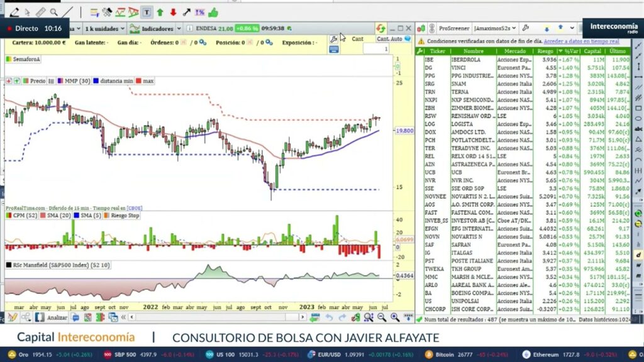Select the triangle pattern drawing tool
This screenshot has height=362, width=644.
(133, 13)
